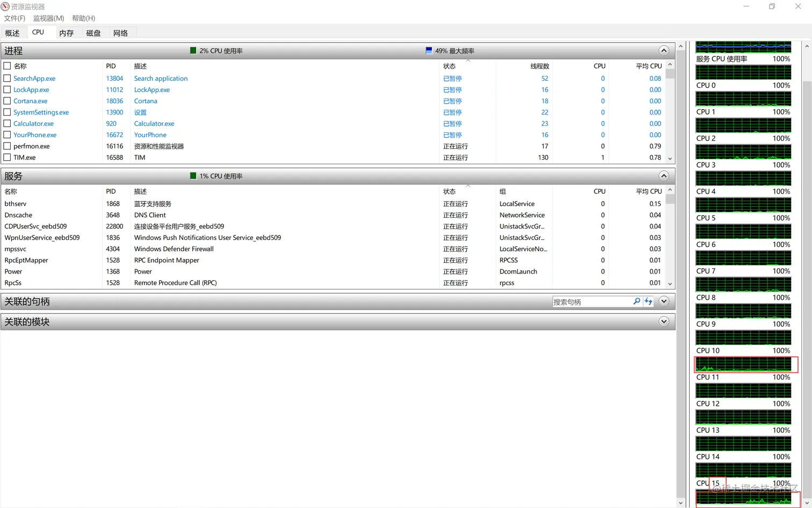Switch to the 磁盘 tab
812x508 pixels.
click(x=93, y=33)
